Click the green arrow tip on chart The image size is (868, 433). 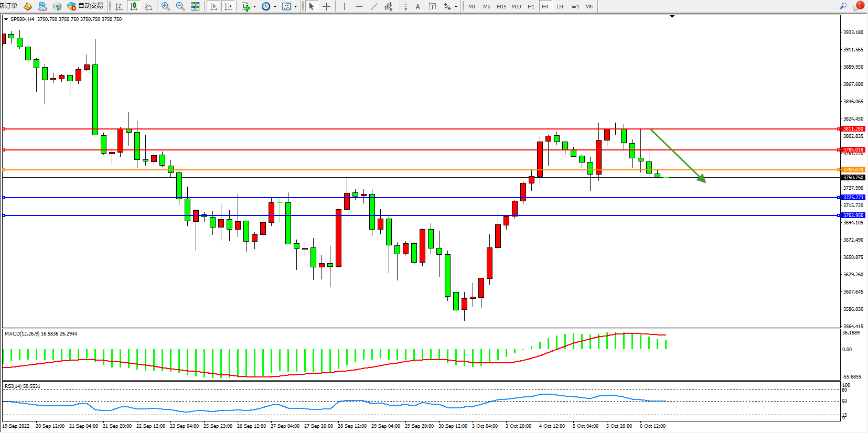coord(704,181)
